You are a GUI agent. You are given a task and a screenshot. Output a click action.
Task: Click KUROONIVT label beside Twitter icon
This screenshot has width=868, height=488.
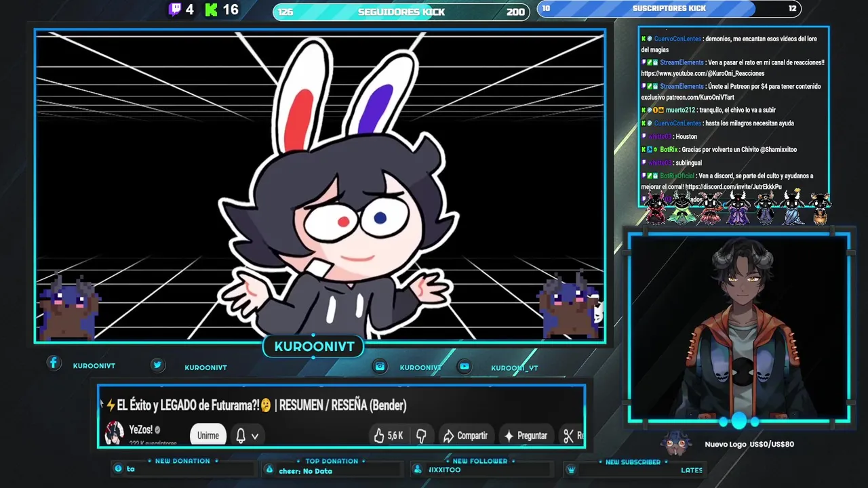(205, 367)
